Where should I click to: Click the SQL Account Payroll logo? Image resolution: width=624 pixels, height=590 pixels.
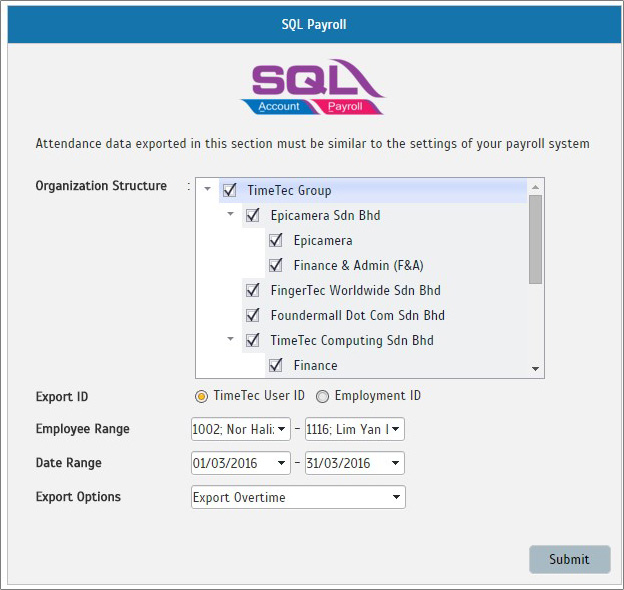(312, 87)
